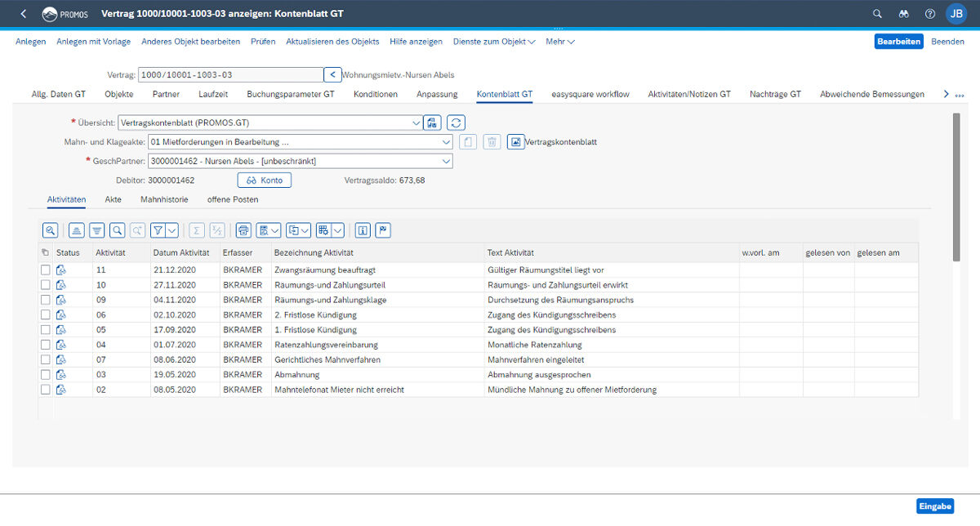Click the refresh icon beside Übersicht field
The image size is (980, 526).
coord(456,123)
